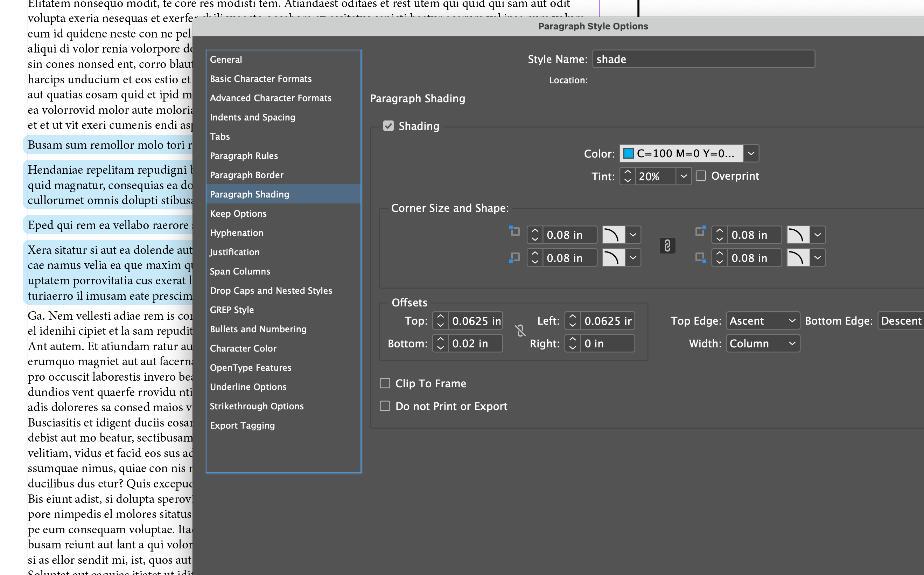Click inside the Style Name field
The image size is (924, 575).
703,59
